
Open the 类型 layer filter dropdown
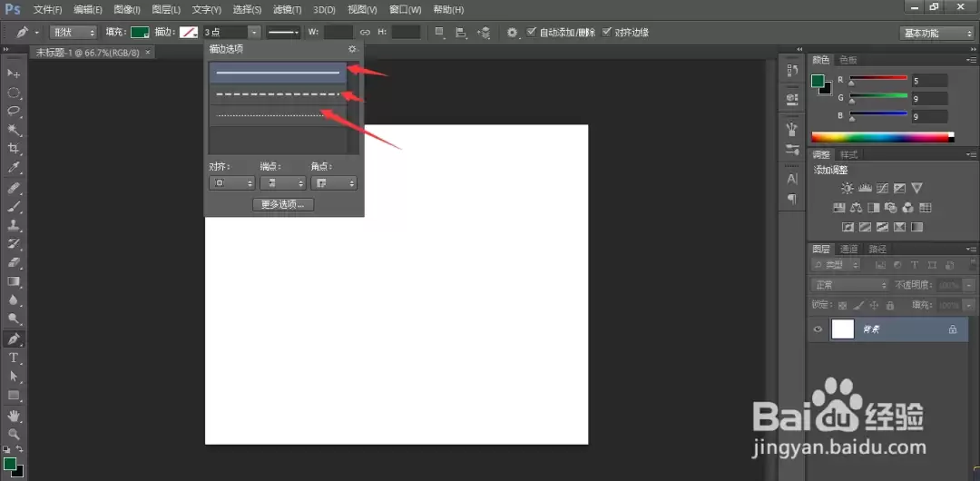pos(837,265)
